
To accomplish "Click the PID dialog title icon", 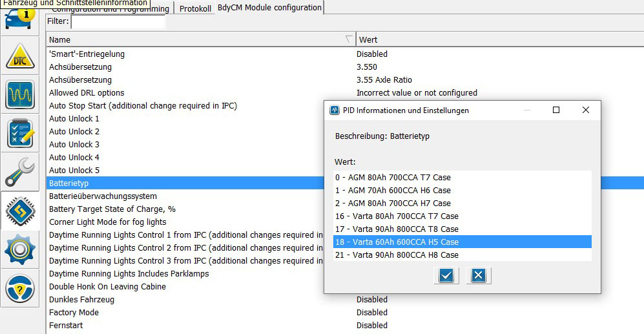I will coord(335,110).
